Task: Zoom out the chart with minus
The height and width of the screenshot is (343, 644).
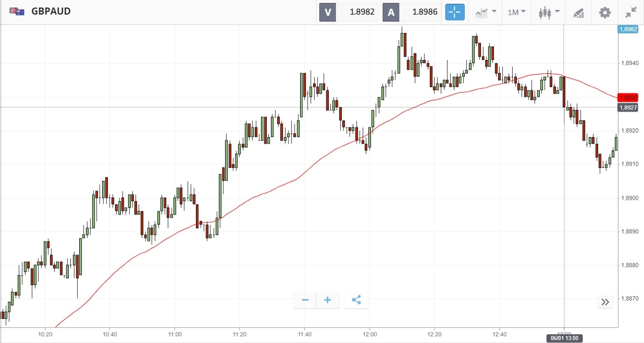Action: [305, 300]
